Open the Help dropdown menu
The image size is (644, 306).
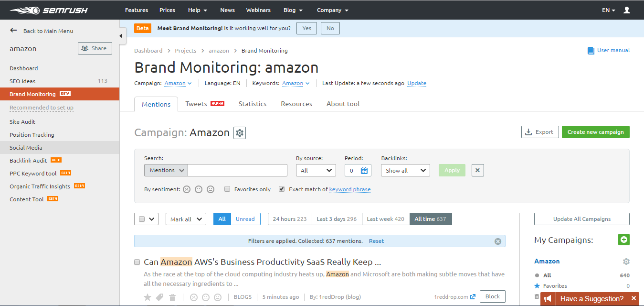[x=197, y=10]
